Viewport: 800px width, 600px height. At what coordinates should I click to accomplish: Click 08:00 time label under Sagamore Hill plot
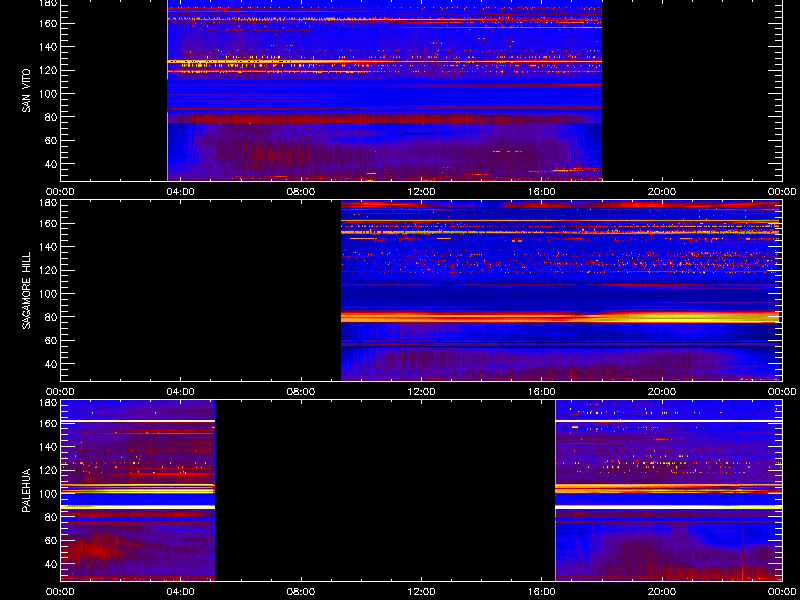tap(301, 392)
